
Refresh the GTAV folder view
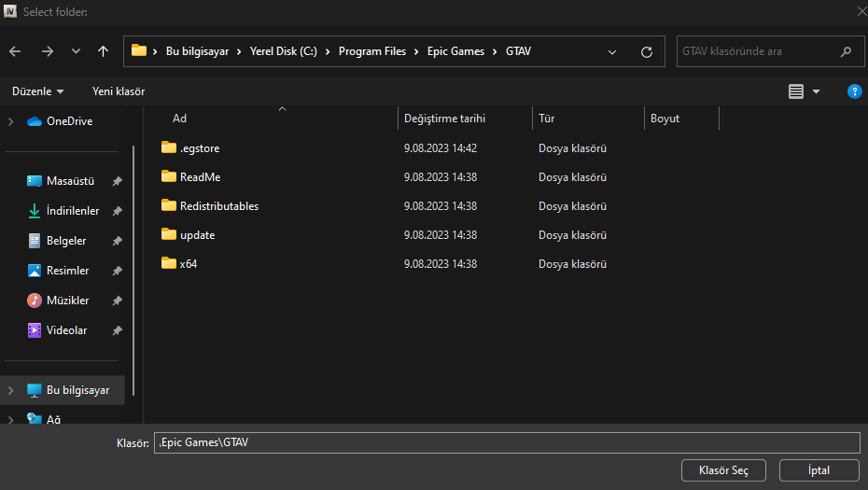[647, 51]
